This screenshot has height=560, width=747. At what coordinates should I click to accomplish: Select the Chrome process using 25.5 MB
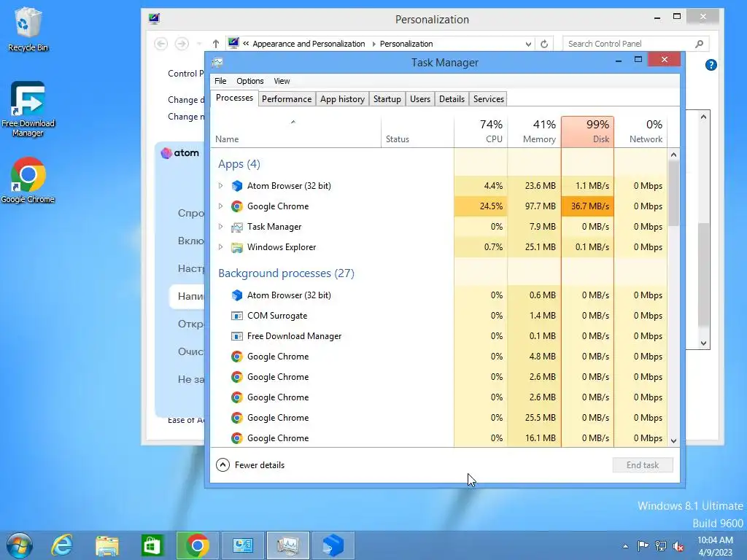pos(439,418)
